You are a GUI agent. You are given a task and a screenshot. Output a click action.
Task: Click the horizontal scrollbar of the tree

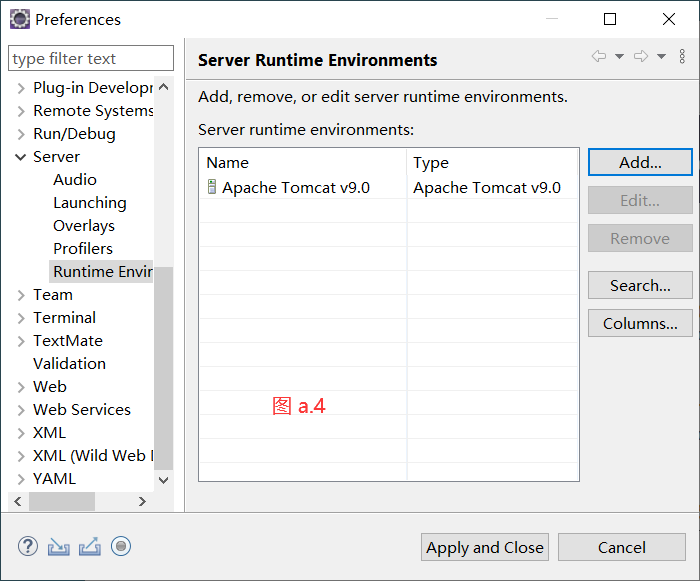point(62,501)
